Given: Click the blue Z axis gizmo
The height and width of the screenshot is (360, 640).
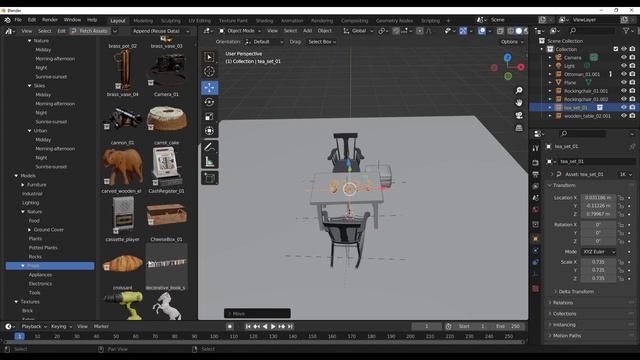Looking at the screenshot, I should click(x=507, y=58).
